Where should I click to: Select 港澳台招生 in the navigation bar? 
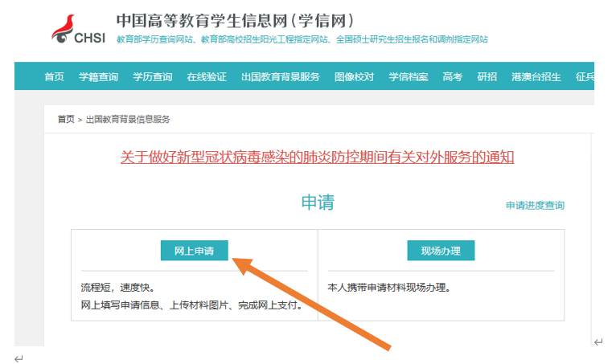point(536,77)
